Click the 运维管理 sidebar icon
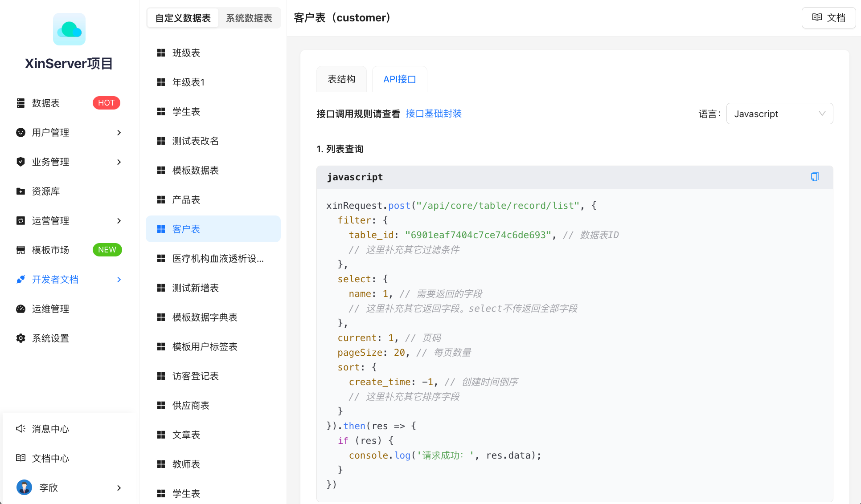861x504 pixels. click(50, 309)
